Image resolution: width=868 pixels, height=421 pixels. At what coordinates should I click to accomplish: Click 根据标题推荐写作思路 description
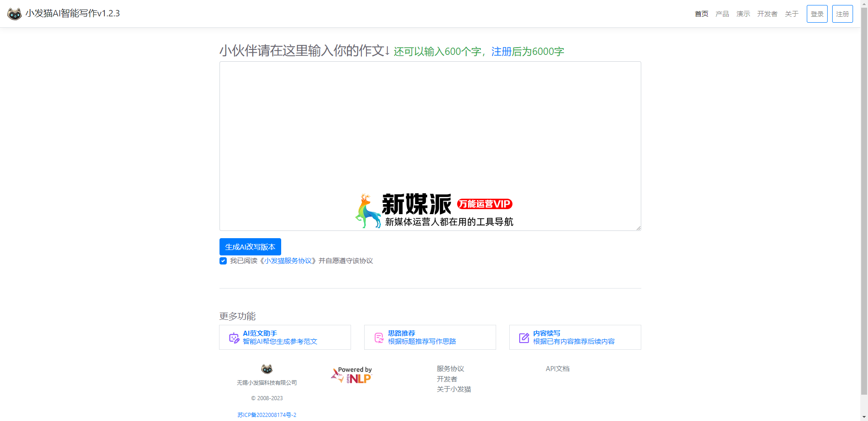[422, 342]
